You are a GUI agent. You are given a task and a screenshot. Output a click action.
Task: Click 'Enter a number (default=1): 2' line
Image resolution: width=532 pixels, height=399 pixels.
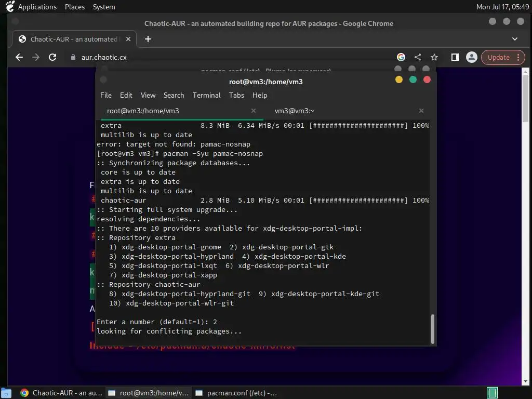click(157, 322)
